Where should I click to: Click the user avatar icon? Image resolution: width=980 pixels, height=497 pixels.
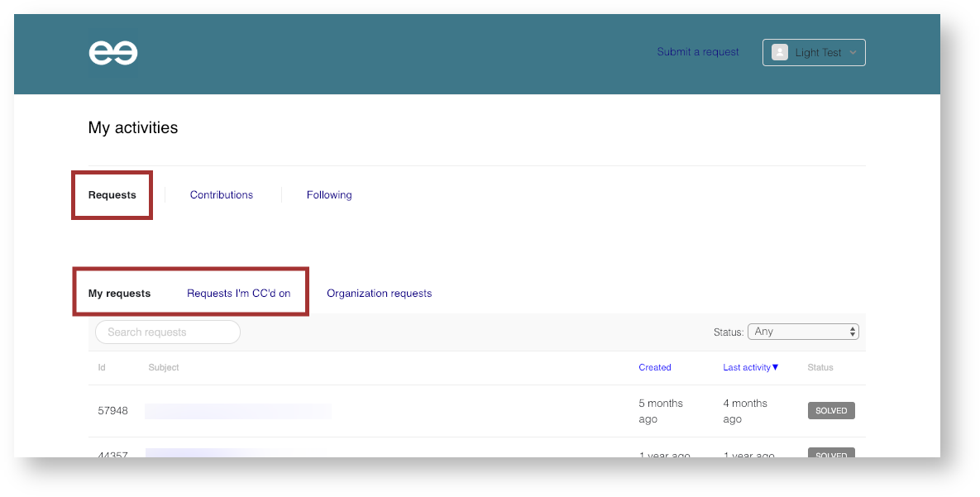(779, 52)
